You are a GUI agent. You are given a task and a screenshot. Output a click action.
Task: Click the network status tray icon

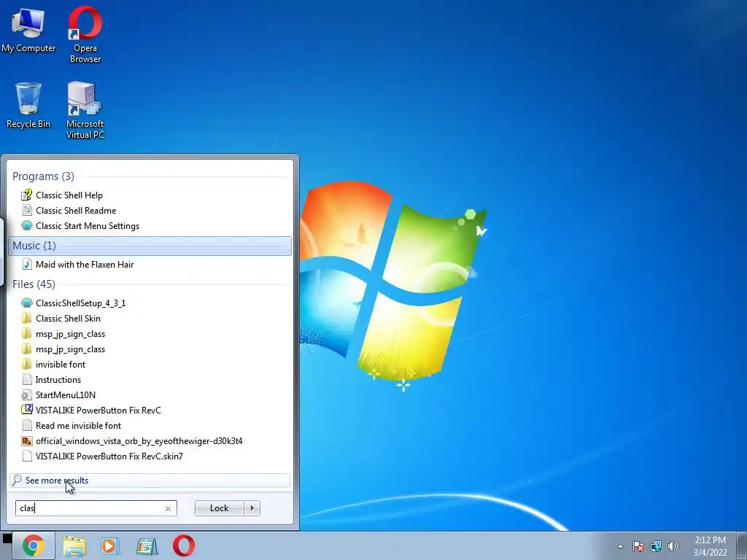[656, 546]
